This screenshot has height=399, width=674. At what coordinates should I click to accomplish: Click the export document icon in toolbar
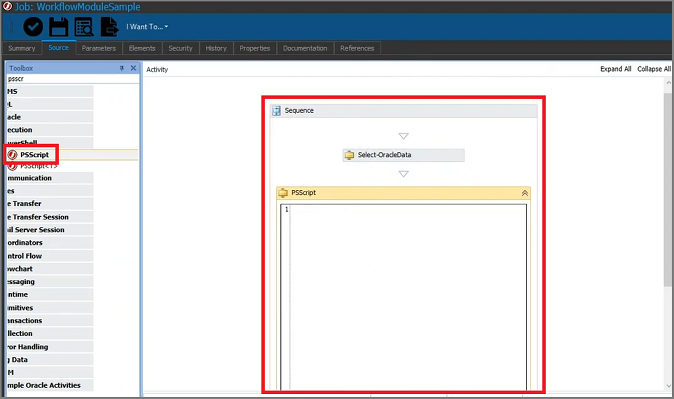tap(109, 27)
